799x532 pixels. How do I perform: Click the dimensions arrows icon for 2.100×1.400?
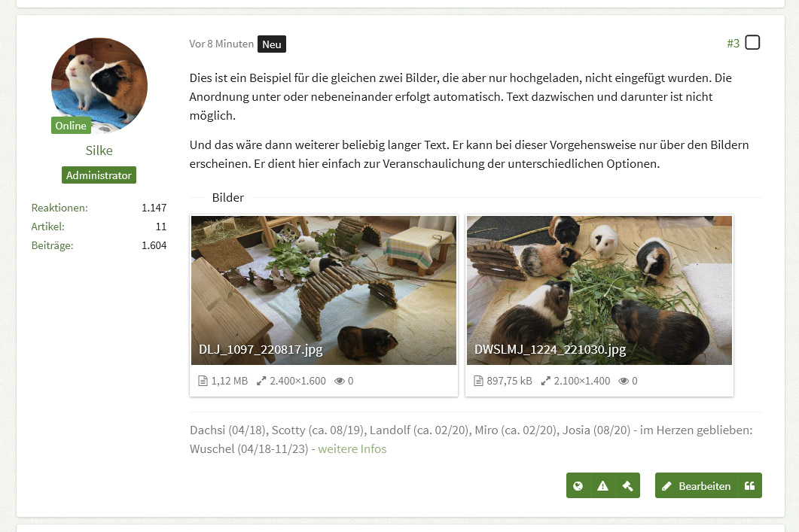pos(545,381)
